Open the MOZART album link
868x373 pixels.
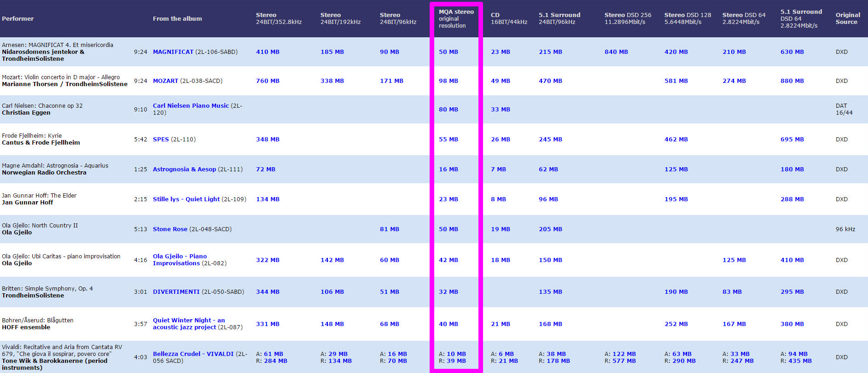click(165, 81)
